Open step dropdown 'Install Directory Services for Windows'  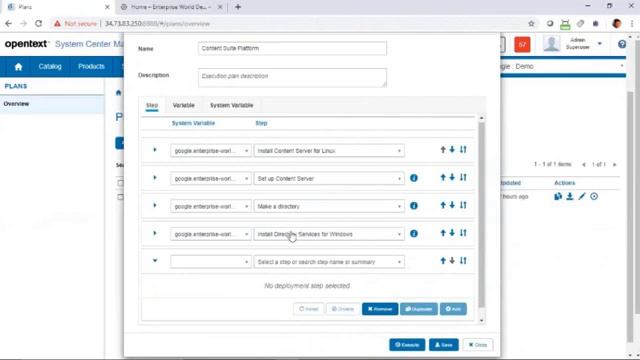pyautogui.click(x=329, y=234)
